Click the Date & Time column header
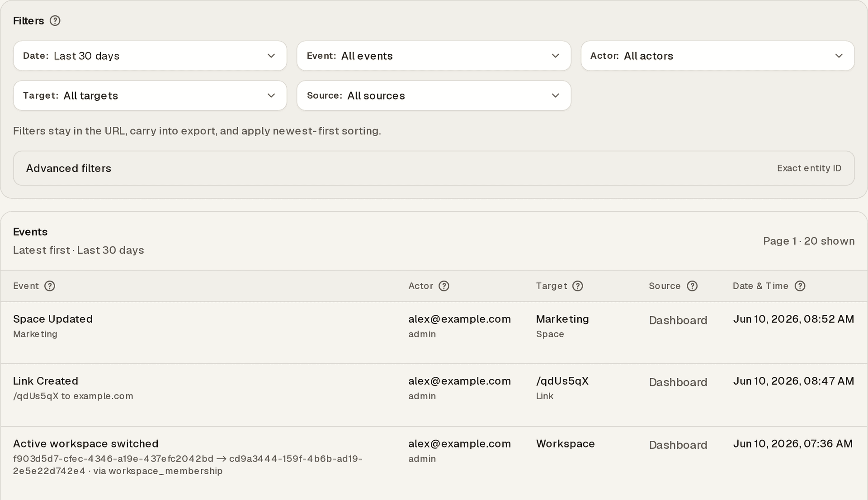Viewport: 868px width, 500px height. [760, 286]
